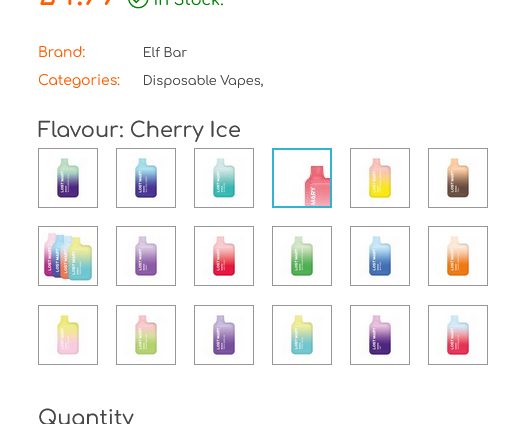Select the yellow-to-aqua vape flavour swatch
Viewport: 514px width, 424px height.
click(302, 335)
